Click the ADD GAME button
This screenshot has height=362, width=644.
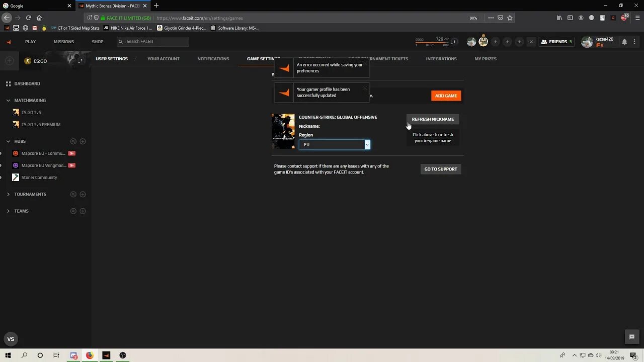(x=446, y=96)
